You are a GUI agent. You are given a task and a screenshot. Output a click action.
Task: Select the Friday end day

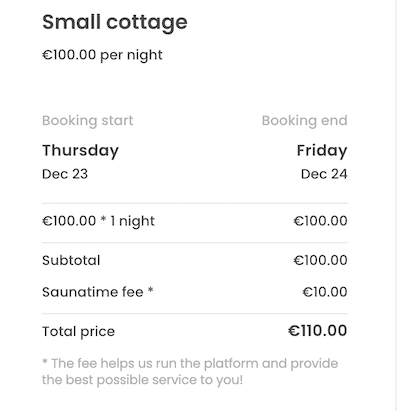click(x=322, y=151)
